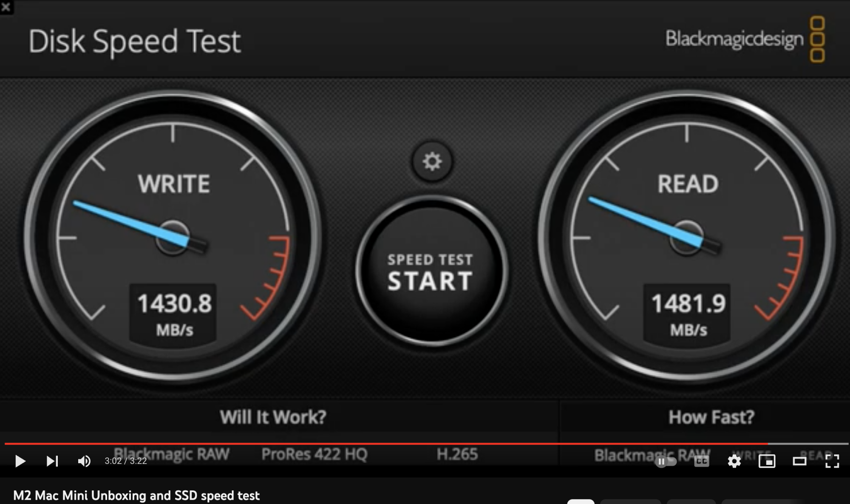This screenshot has height=504, width=850.
Task: Enter full screen mode
Action: pyautogui.click(x=832, y=461)
